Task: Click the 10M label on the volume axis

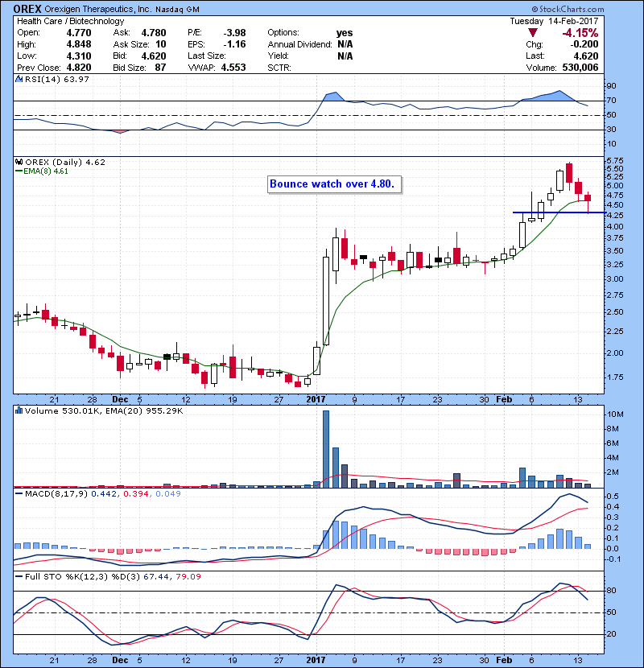Action: [615, 414]
